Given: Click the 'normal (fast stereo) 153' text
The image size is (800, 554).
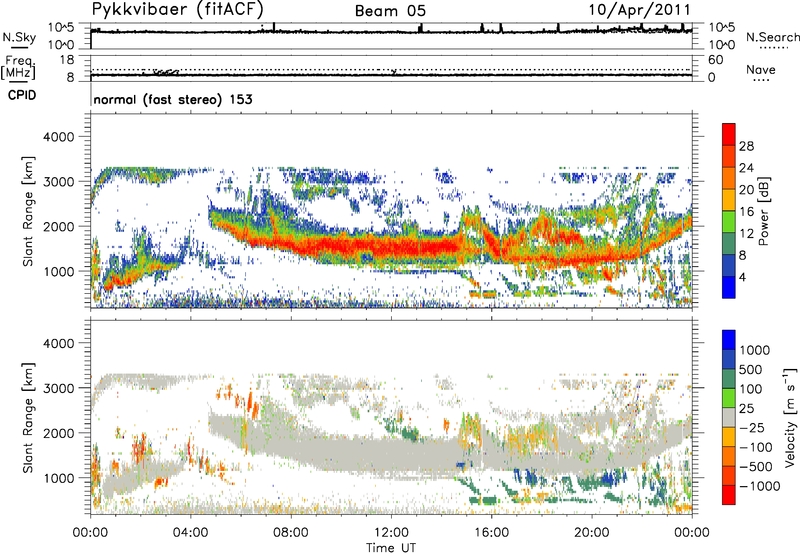Looking at the screenshot, I should pos(173,99).
